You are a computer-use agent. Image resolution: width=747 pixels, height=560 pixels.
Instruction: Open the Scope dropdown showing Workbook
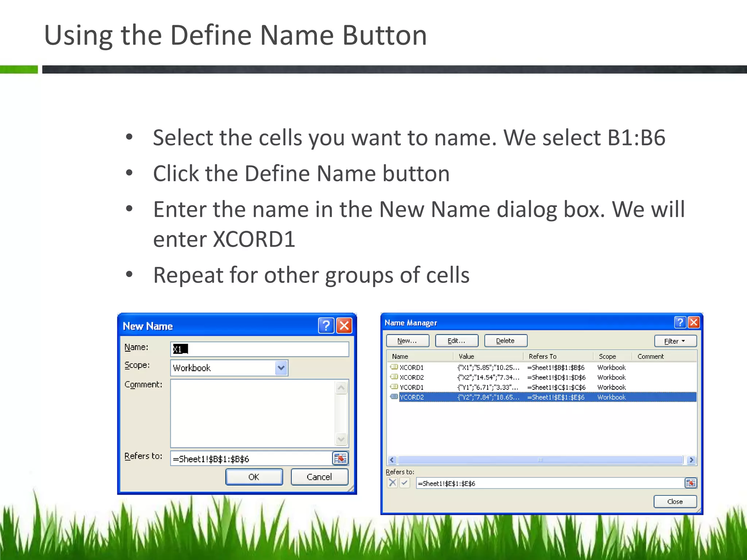281,368
